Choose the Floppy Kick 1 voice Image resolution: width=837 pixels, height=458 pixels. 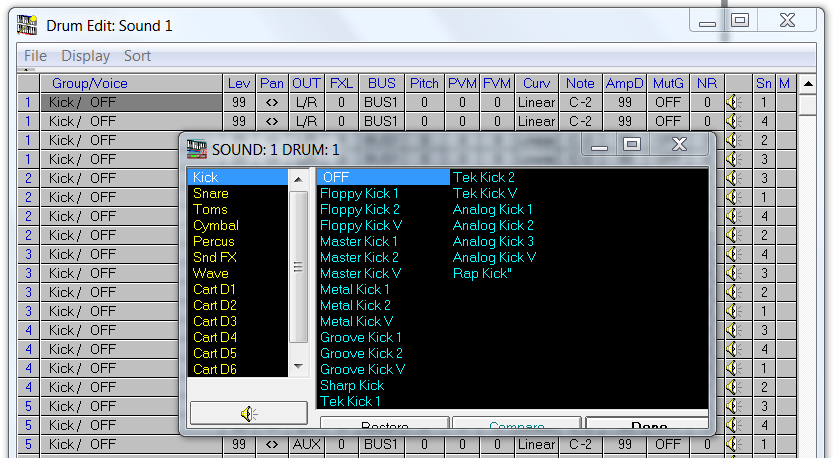[359, 193]
